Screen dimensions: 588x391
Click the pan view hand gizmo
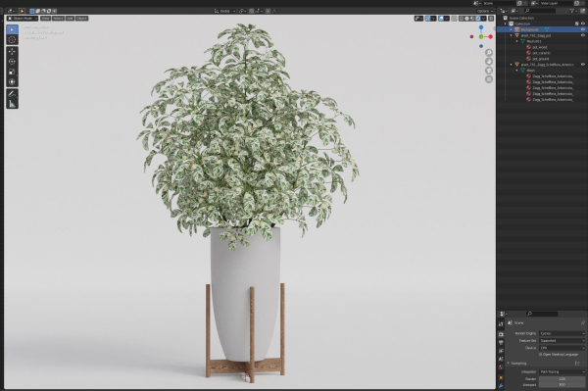click(x=489, y=62)
